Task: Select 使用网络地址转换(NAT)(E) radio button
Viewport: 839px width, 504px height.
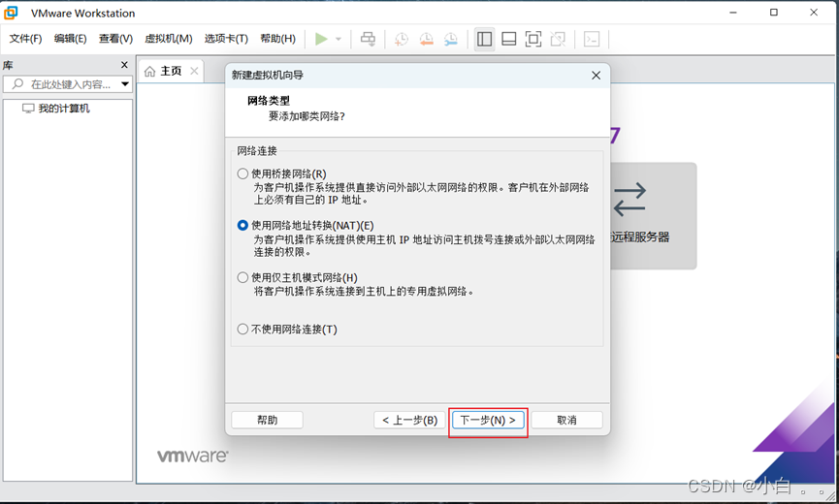Action: [x=242, y=226]
